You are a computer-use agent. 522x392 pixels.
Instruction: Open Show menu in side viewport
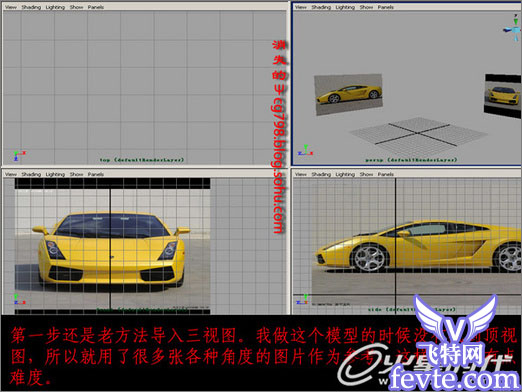click(x=366, y=174)
